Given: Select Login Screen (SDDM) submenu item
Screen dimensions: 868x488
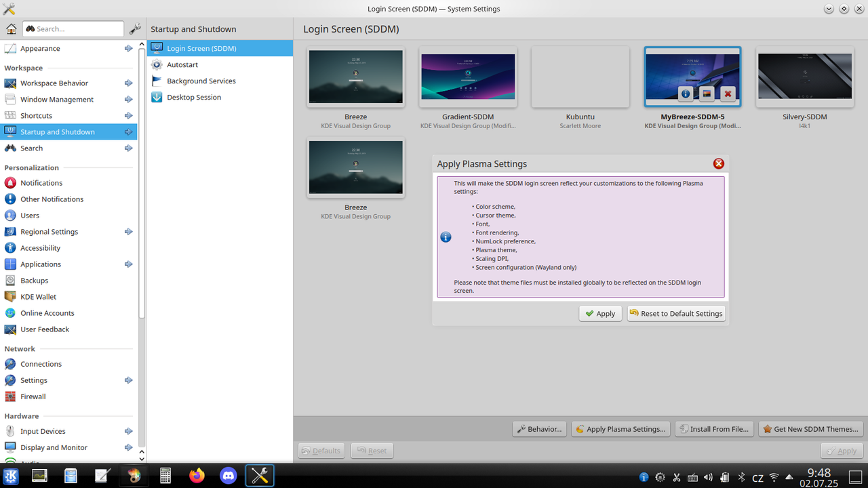Looking at the screenshot, I should pyautogui.click(x=220, y=48).
